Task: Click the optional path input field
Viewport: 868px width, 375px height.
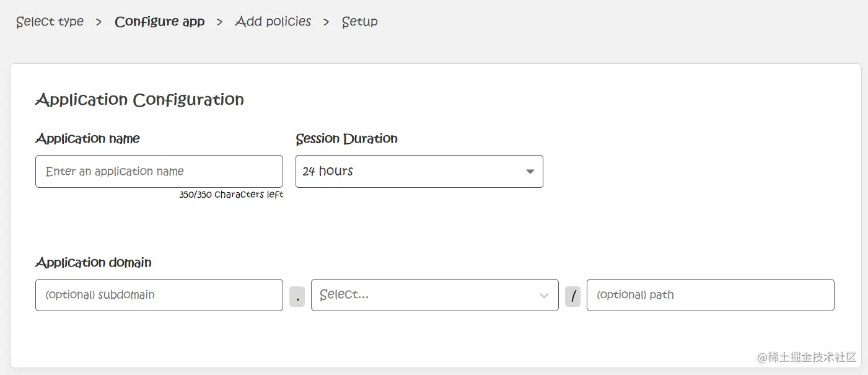Action: [710, 295]
